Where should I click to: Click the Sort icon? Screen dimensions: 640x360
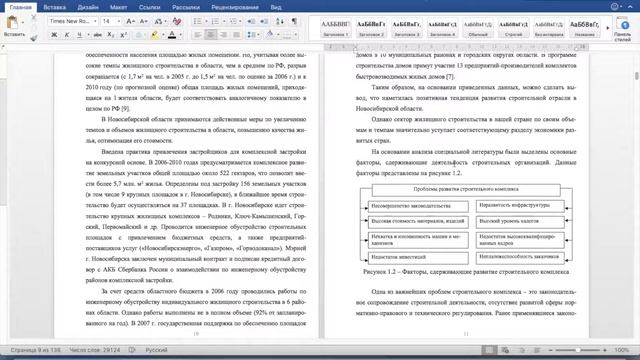coord(280,21)
